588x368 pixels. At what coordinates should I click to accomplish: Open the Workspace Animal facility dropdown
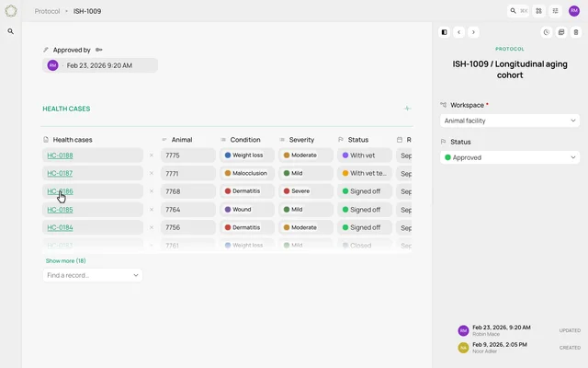tap(510, 121)
